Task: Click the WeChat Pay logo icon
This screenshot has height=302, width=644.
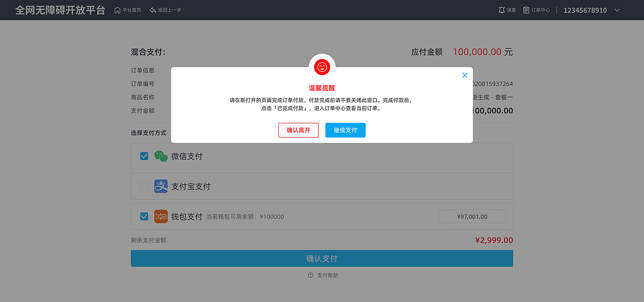Action: click(x=161, y=156)
